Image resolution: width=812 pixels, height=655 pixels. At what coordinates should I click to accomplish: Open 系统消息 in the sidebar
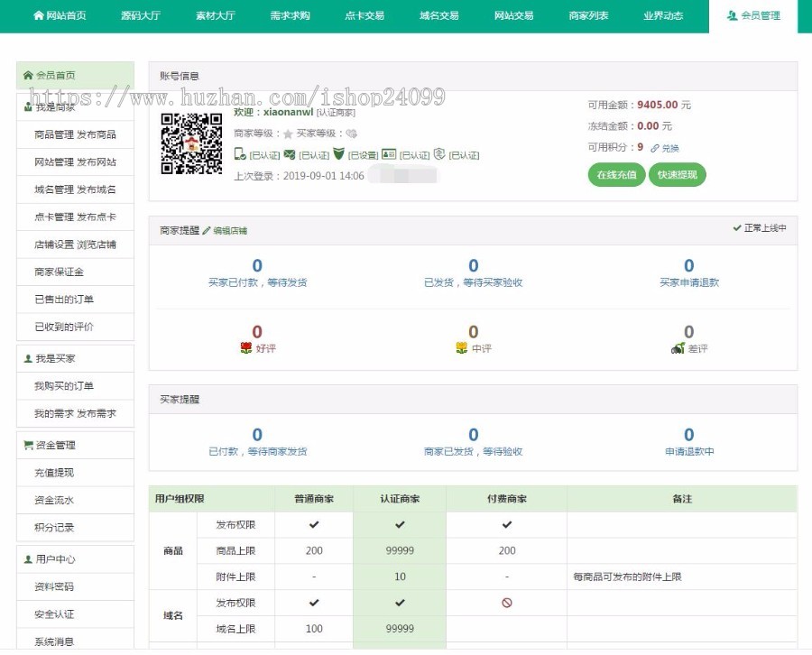pos(54,641)
